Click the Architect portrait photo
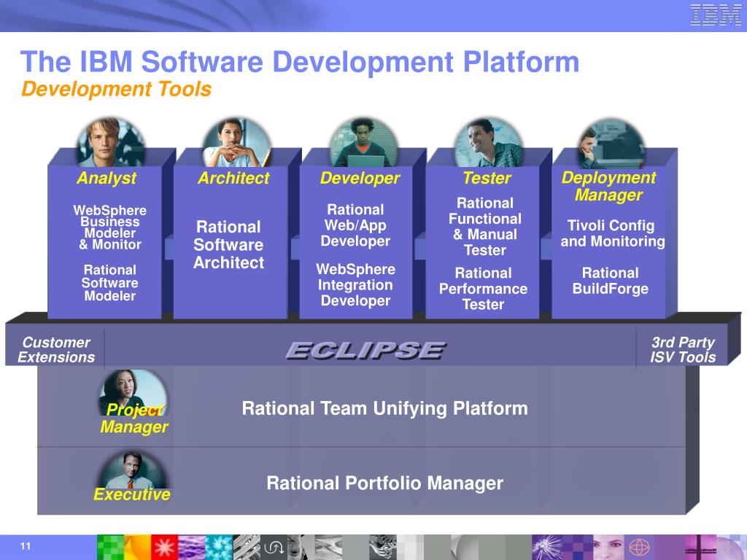This screenshot has height=560, width=747. (237, 142)
